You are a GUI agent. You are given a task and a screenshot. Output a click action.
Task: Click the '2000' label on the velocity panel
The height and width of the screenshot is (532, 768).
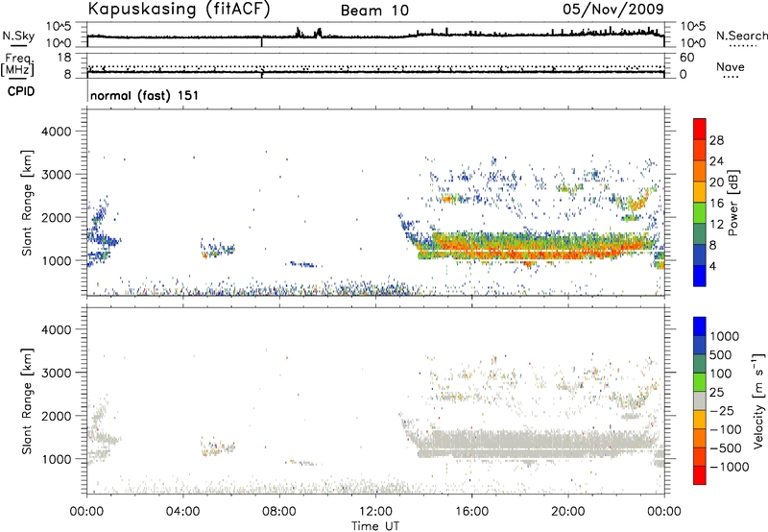(56, 416)
